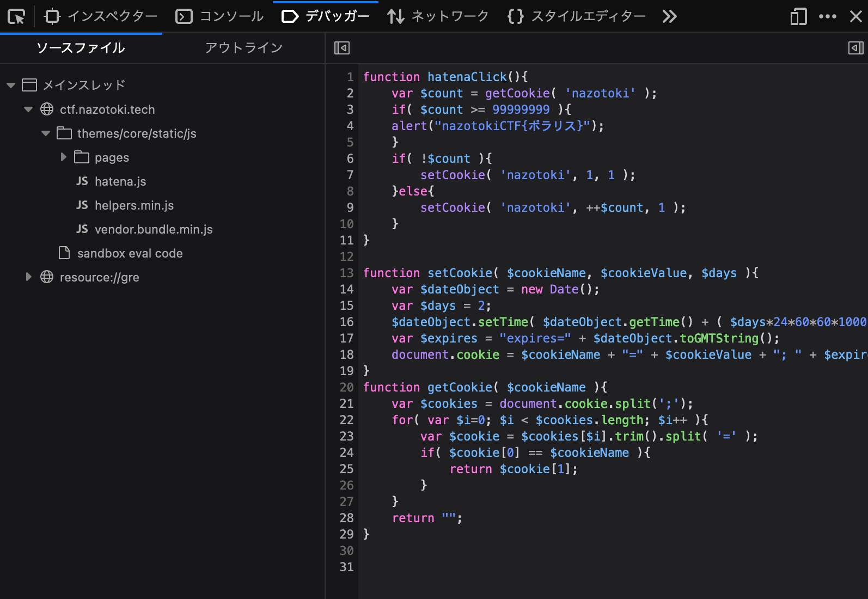Viewport: 868px width, 599px height.
Task: Activate the element picker tool
Action: pyautogui.click(x=16, y=17)
